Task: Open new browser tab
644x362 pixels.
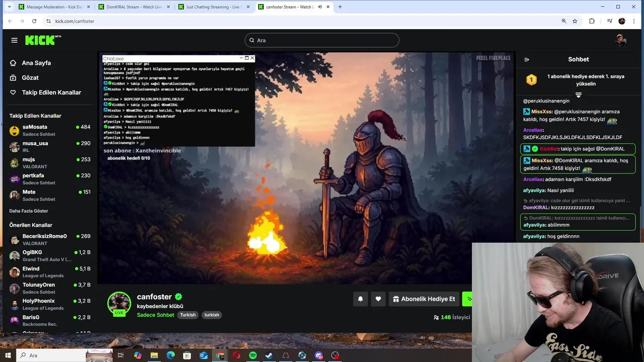Action: pos(340,7)
